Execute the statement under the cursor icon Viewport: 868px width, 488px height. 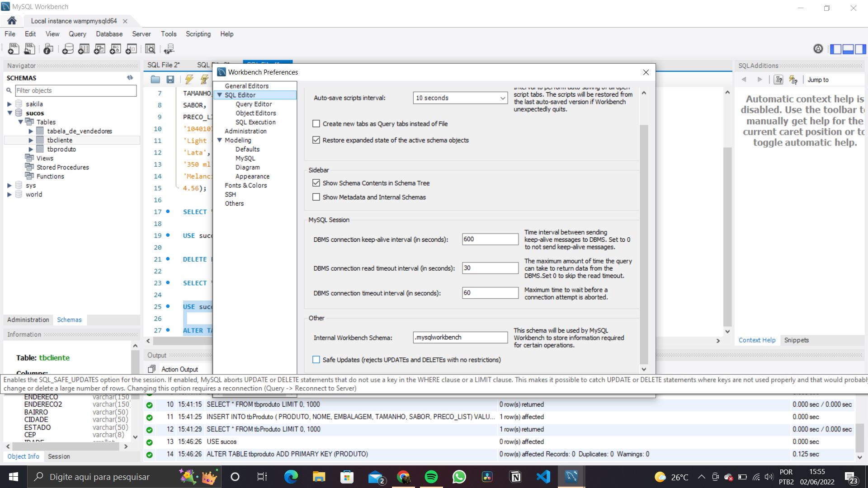204,80
